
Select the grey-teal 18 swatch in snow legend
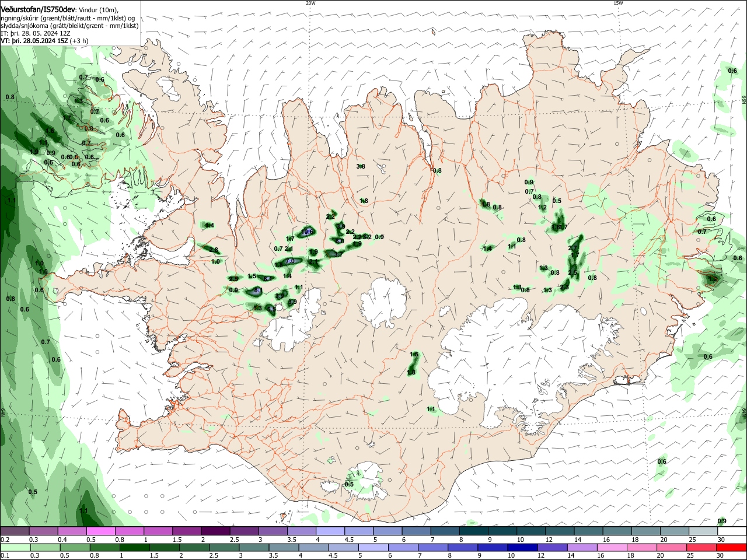646,531
